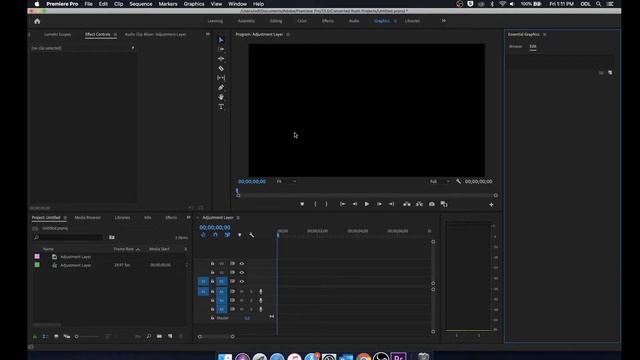The image size is (640, 360).
Task: Select the Slip tool
Action: 221,78
